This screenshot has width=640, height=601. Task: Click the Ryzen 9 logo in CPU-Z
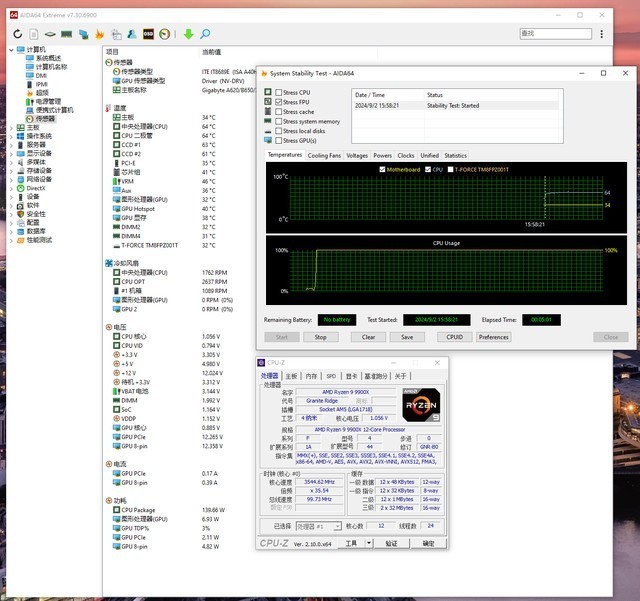point(421,405)
